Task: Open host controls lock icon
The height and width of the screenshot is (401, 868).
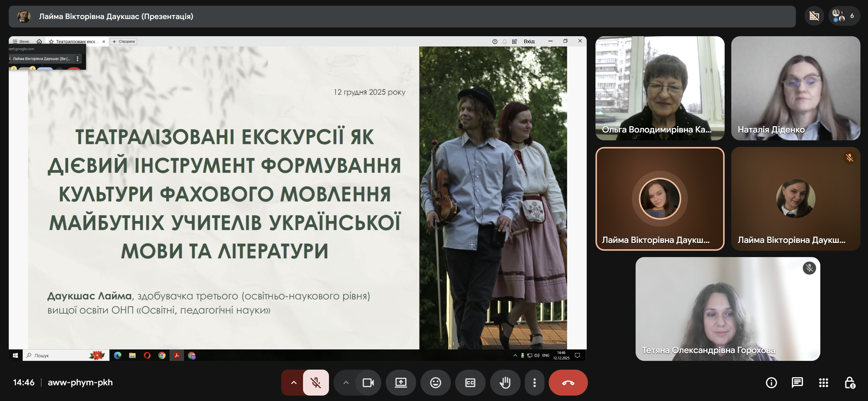Action: click(x=850, y=383)
